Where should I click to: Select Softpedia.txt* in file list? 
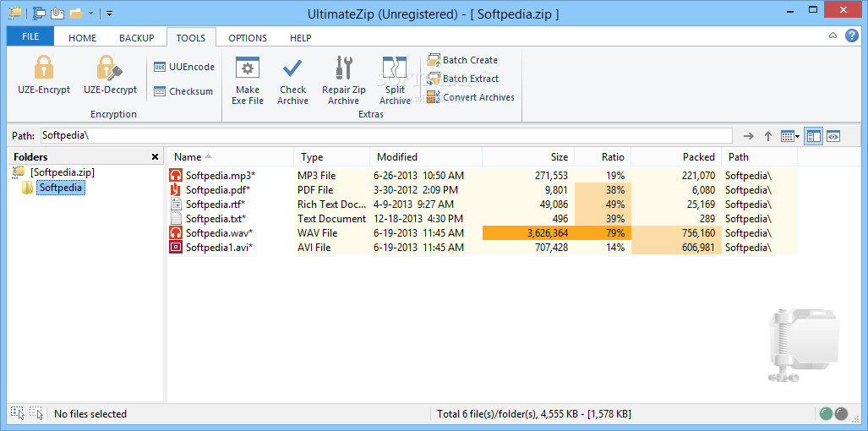pyautogui.click(x=216, y=219)
